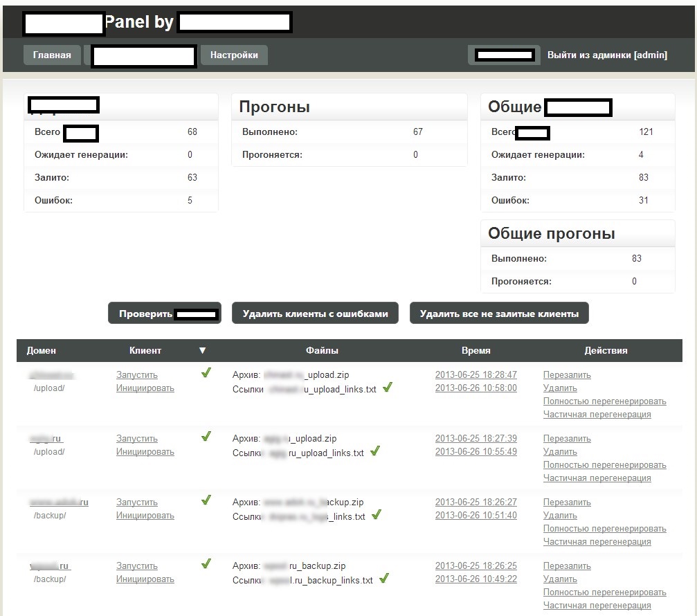
Task: Click the Прогоны panel heading
Action: point(274,107)
